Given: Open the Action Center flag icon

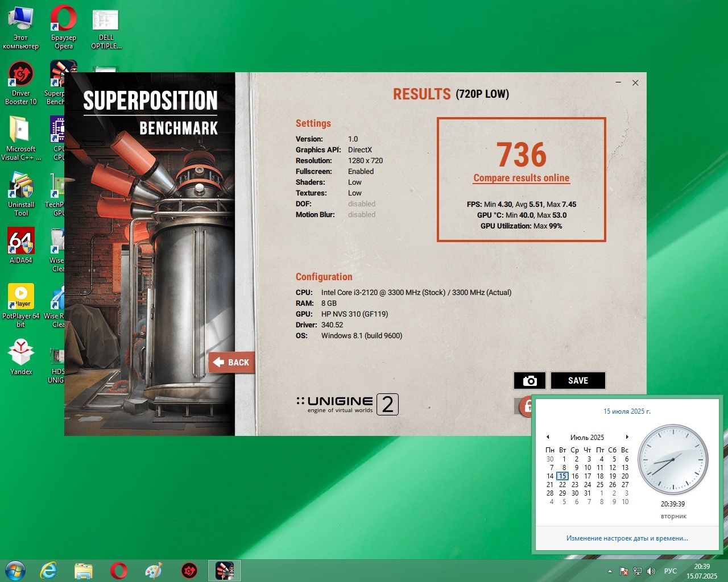Looking at the screenshot, I should (x=624, y=571).
